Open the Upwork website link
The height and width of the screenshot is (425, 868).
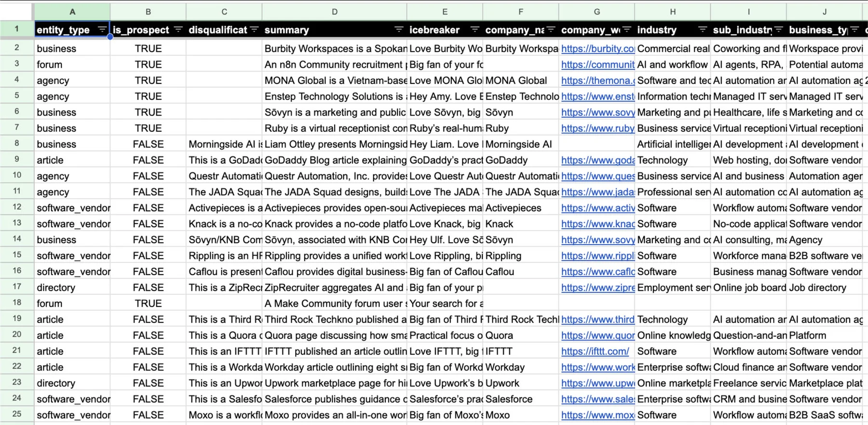pos(597,383)
